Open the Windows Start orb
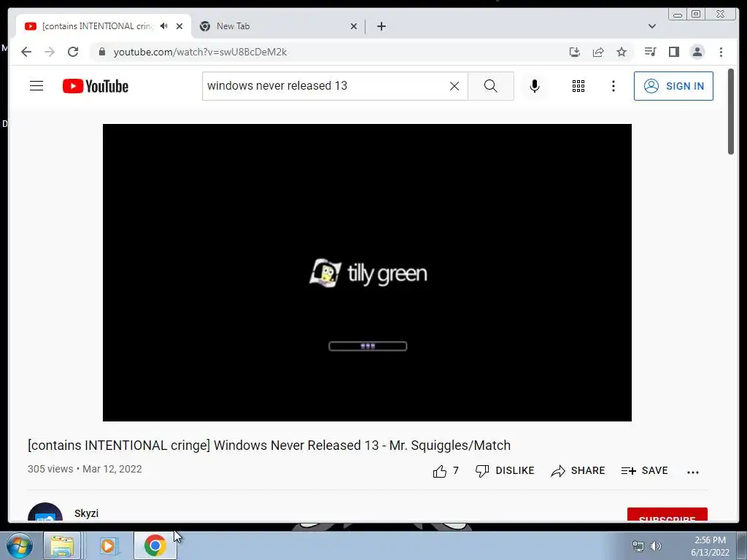747x560 pixels. tap(20, 545)
